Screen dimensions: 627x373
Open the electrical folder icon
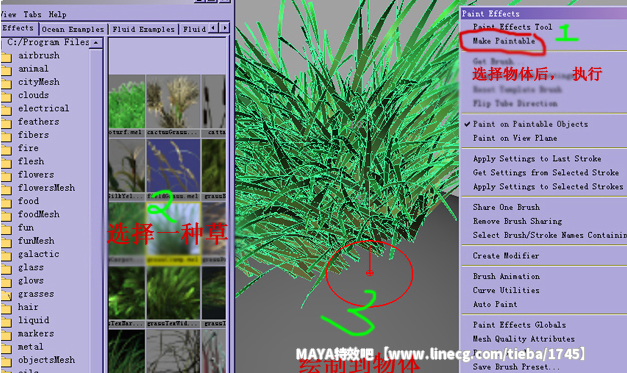point(6,110)
